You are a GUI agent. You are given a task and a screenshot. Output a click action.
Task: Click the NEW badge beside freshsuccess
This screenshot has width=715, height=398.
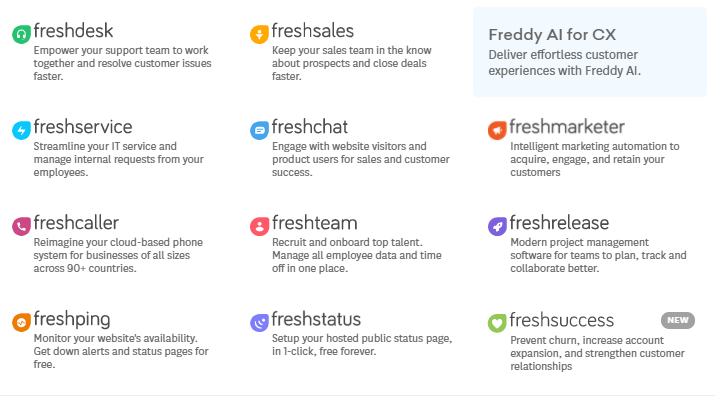point(678,320)
